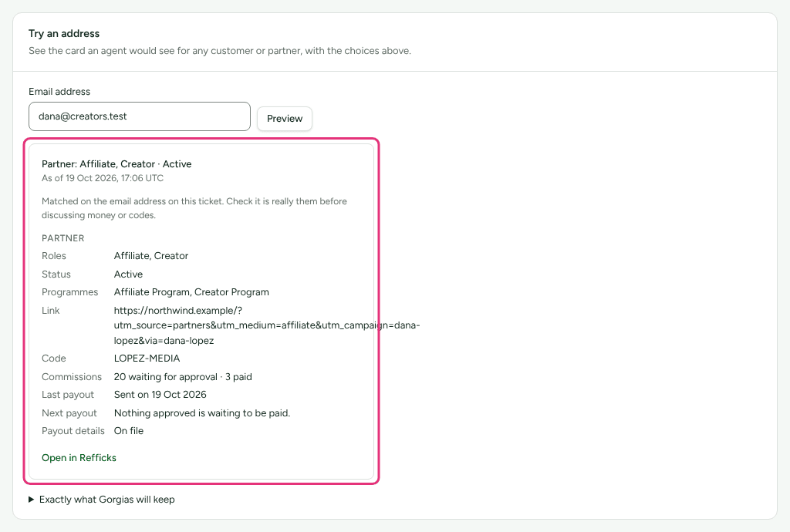This screenshot has width=790, height=532.
Task: Click the 'Try an address' heading
Action: click(64, 34)
